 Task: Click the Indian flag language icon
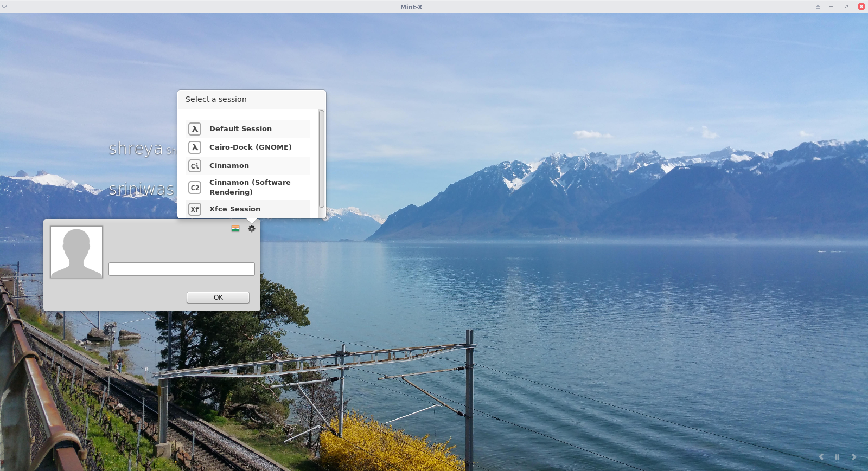(235, 229)
